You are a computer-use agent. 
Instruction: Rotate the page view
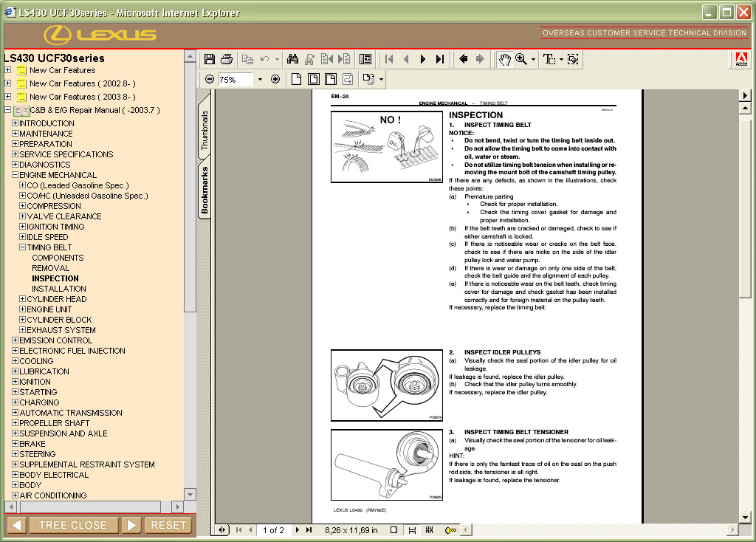tap(369, 79)
